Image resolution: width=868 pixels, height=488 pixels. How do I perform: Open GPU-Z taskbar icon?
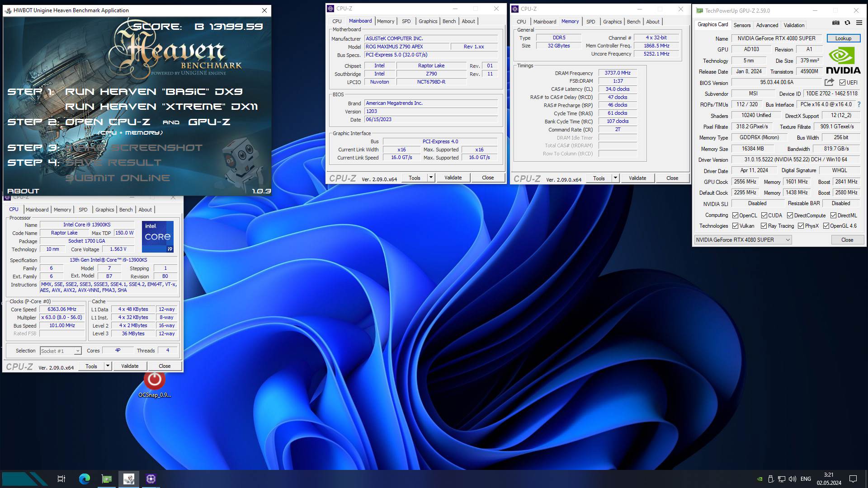click(x=107, y=479)
